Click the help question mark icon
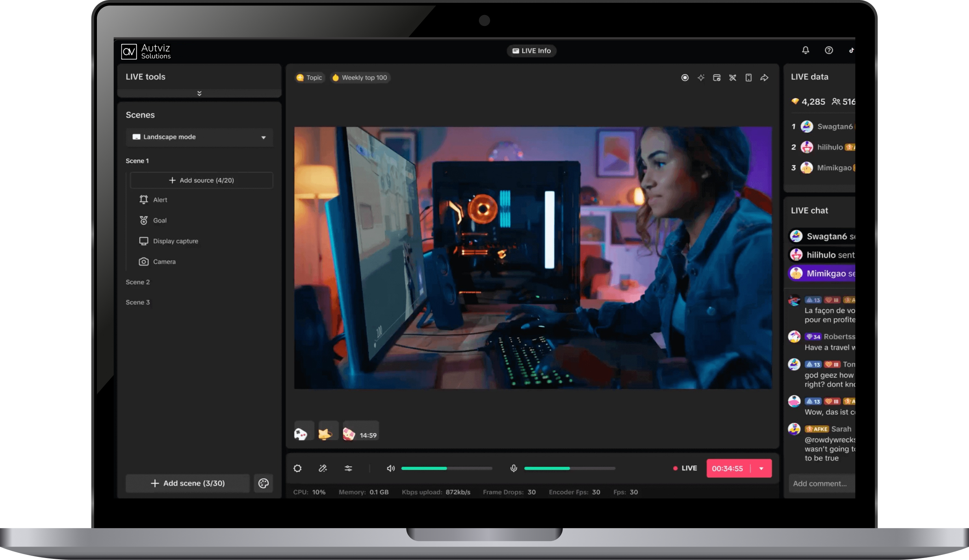The image size is (969, 560). tap(829, 50)
